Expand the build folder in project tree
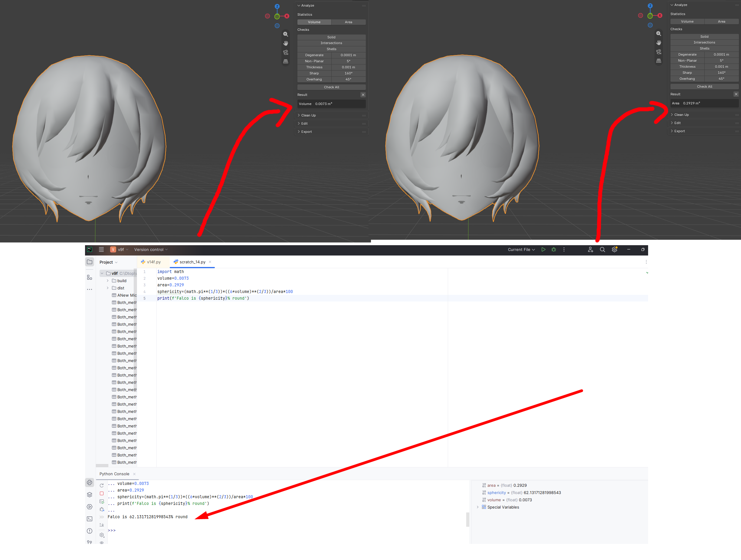This screenshot has width=741, height=560. 107,281
